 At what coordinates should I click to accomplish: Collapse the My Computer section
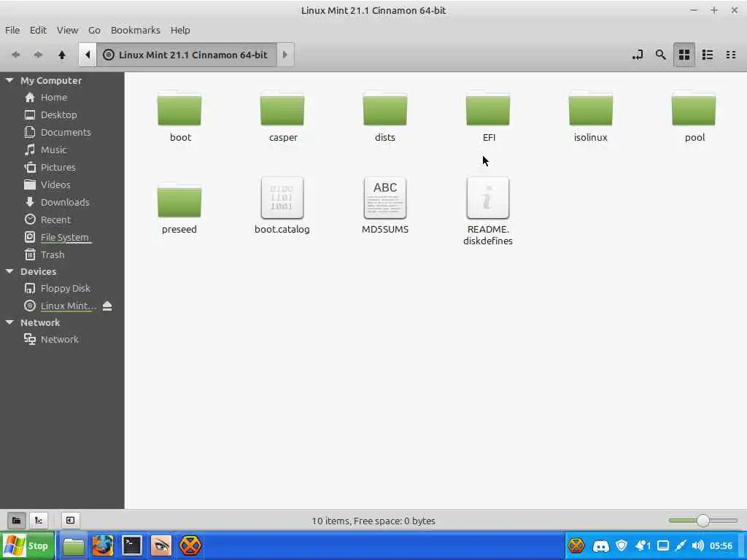(9, 80)
